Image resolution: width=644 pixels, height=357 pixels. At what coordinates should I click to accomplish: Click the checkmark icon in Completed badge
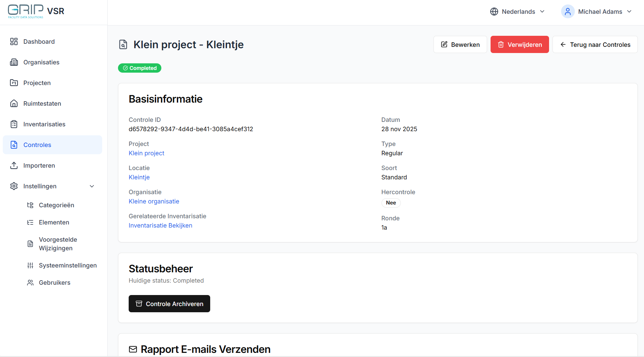coord(125,68)
